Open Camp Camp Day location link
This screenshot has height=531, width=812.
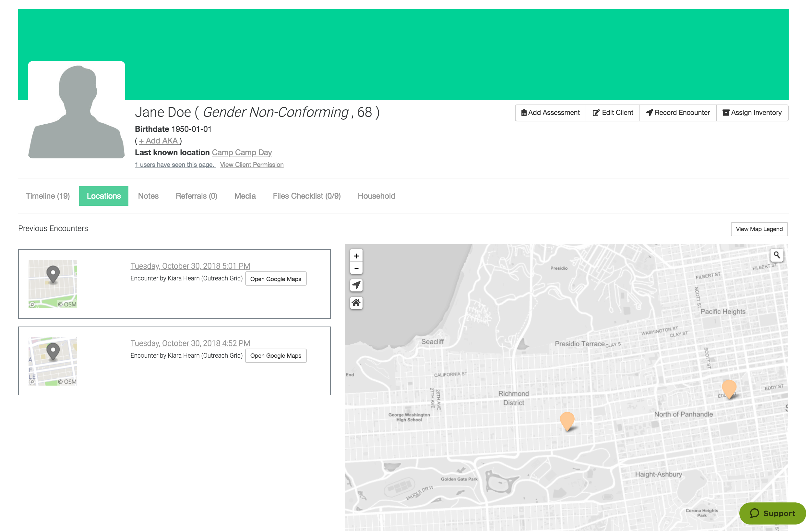click(242, 152)
